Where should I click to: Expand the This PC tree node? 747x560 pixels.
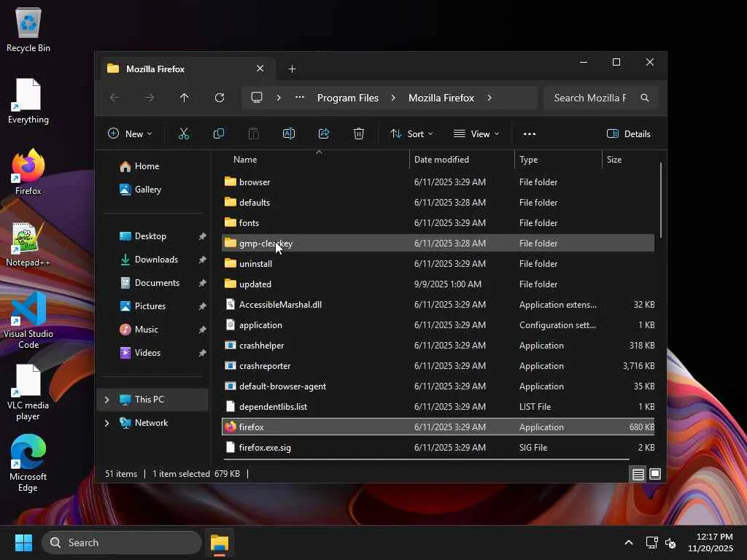pyautogui.click(x=107, y=400)
